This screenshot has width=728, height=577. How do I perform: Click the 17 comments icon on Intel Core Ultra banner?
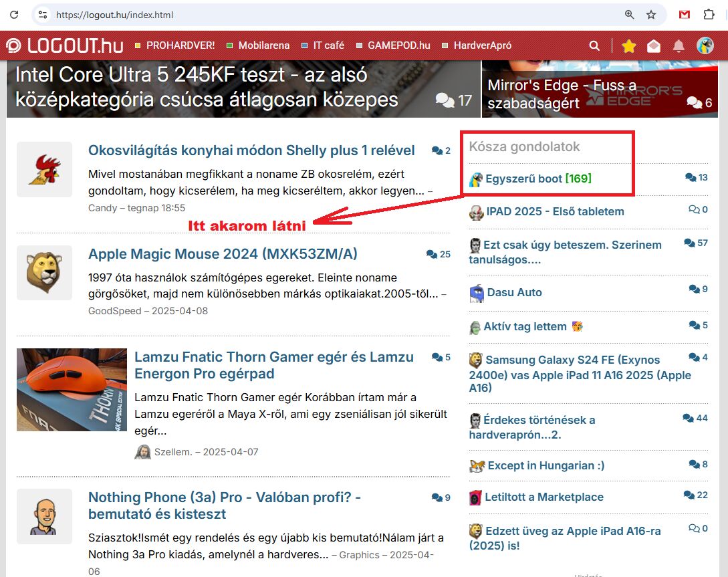coord(454,100)
